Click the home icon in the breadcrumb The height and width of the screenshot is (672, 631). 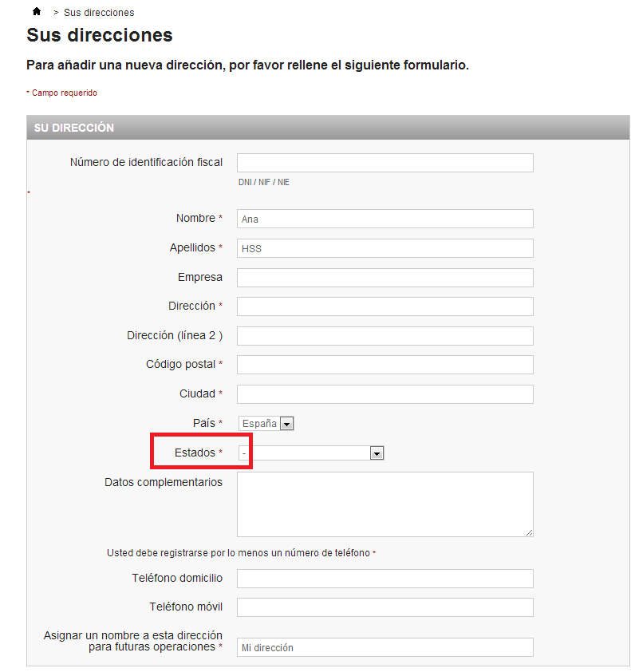point(37,11)
